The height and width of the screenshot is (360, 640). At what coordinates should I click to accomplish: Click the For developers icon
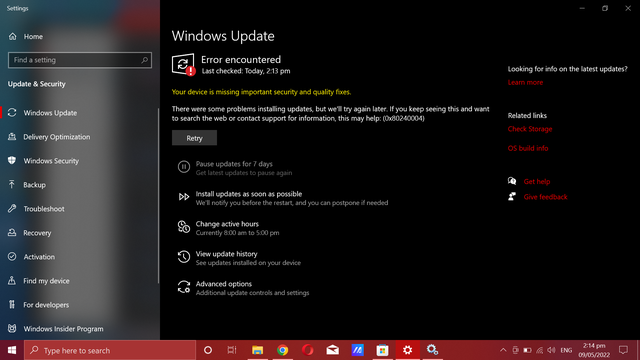pos(12,304)
